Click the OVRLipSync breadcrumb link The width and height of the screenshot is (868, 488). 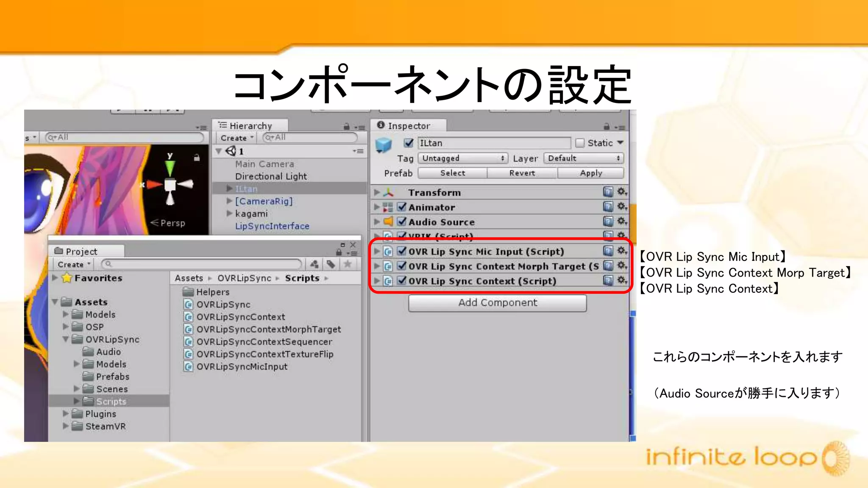pyautogui.click(x=244, y=278)
